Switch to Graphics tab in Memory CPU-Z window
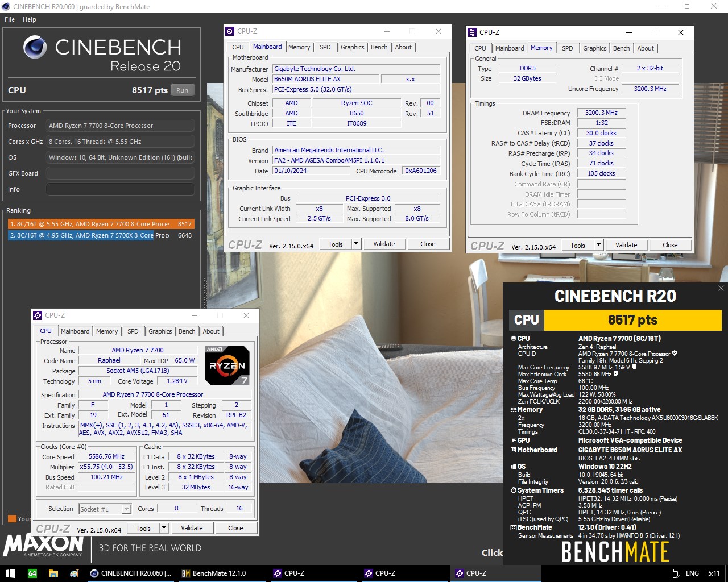Image resolution: width=728 pixels, height=582 pixels. click(595, 48)
